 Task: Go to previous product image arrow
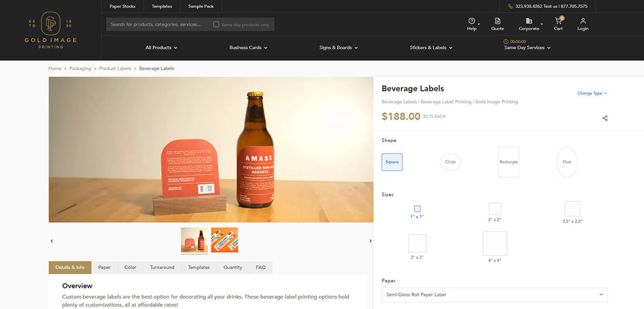coord(52,241)
